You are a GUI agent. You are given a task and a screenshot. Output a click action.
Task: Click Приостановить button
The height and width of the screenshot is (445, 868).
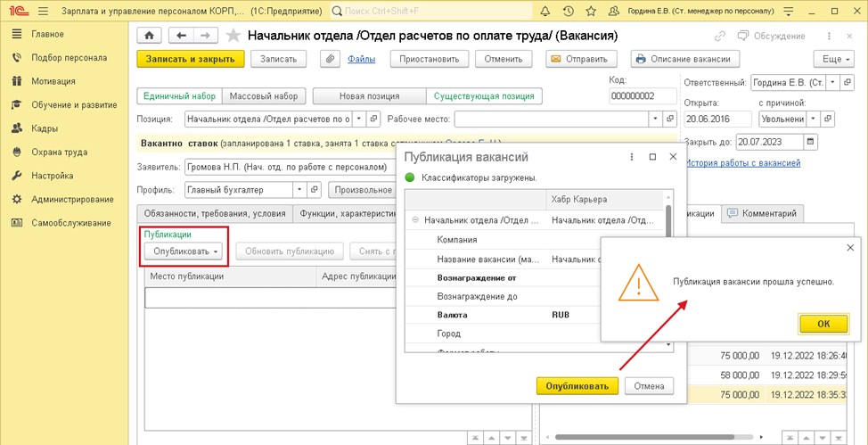pyautogui.click(x=430, y=59)
